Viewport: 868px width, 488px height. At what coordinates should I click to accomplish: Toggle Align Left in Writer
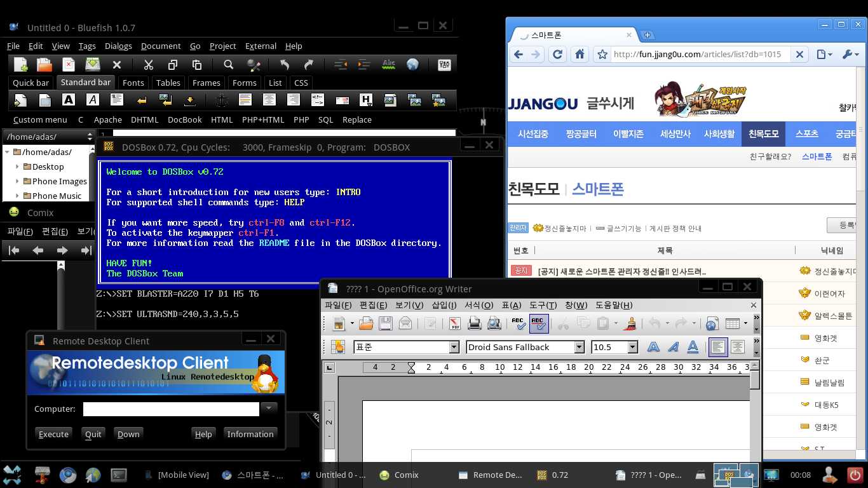coord(718,347)
